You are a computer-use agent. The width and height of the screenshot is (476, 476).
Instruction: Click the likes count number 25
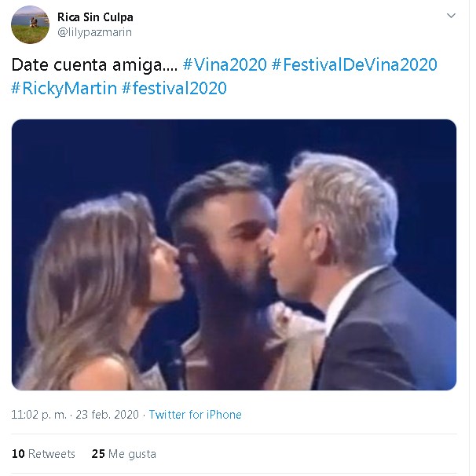[98, 454]
